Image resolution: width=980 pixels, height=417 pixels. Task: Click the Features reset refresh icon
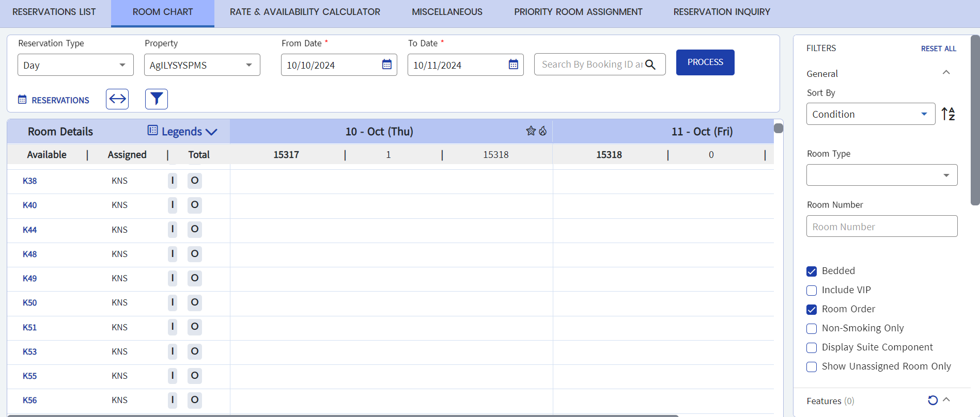(932, 400)
